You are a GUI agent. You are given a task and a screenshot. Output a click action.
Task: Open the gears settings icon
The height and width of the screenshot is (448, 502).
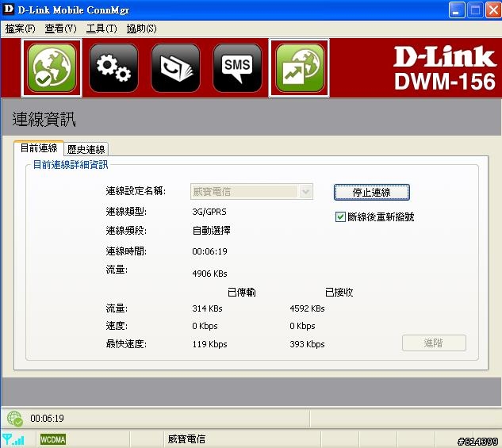tap(113, 68)
